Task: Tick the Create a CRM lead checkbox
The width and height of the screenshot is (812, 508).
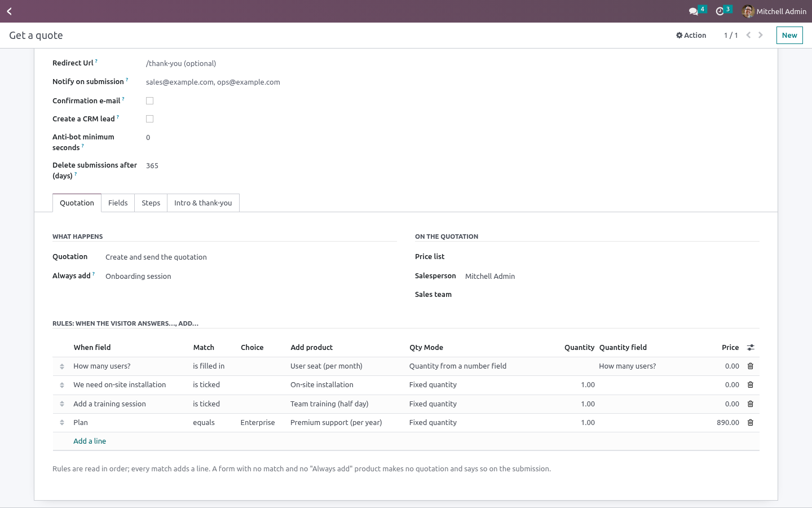Action: [149, 119]
